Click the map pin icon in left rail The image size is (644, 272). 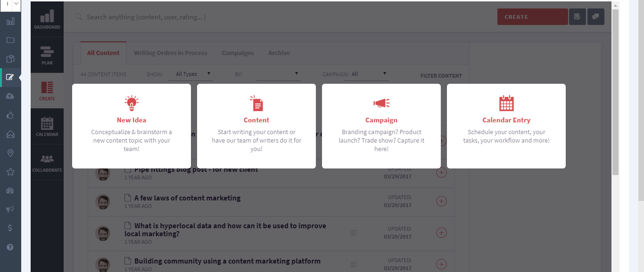[x=10, y=153]
